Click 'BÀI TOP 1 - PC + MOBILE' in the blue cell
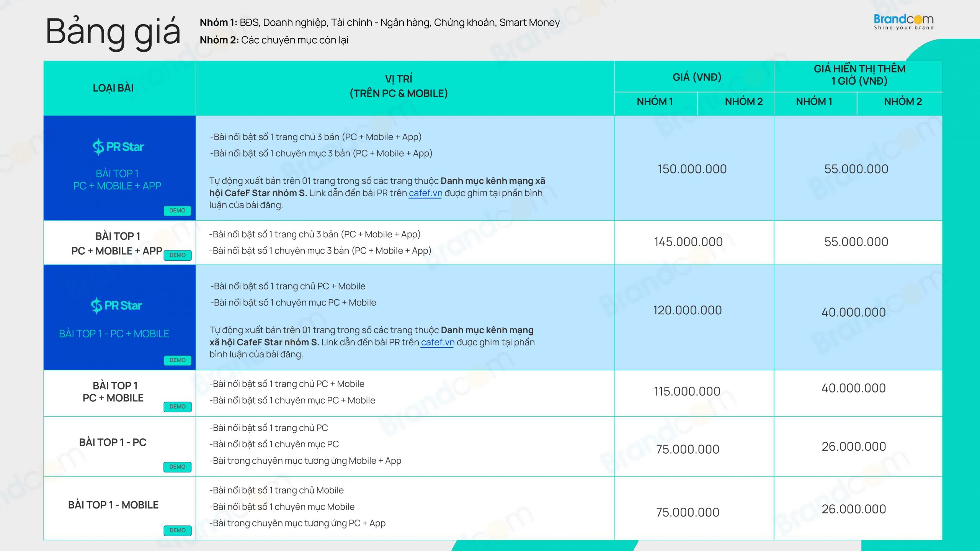 [114, 334]
